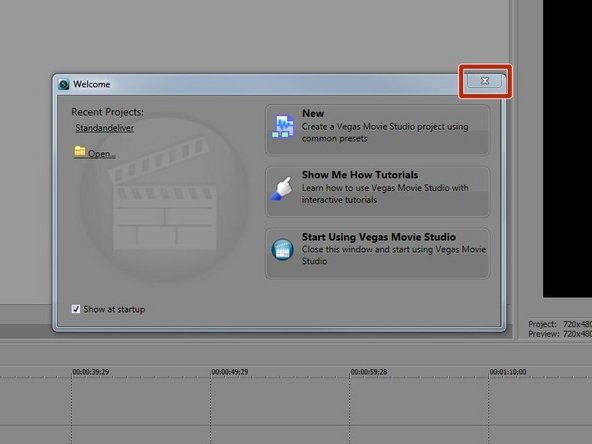Uncheck Show at startup checkbox
The image size is (592, 444).
coord(76,309)
